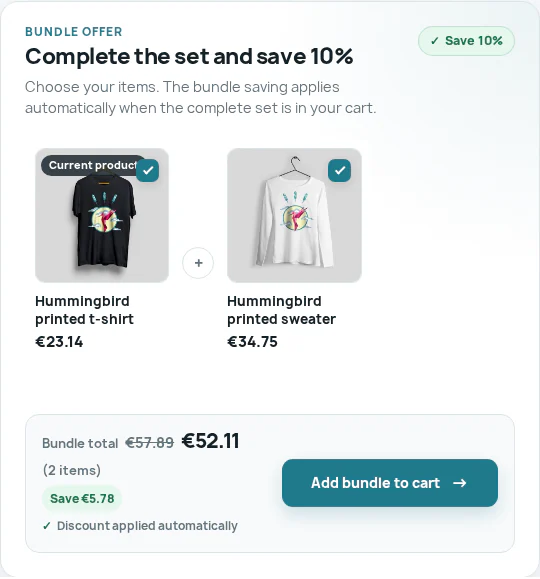Click the €23.14 t-shirt price
The height and width of the screenshot is (579, 540).
59,342
